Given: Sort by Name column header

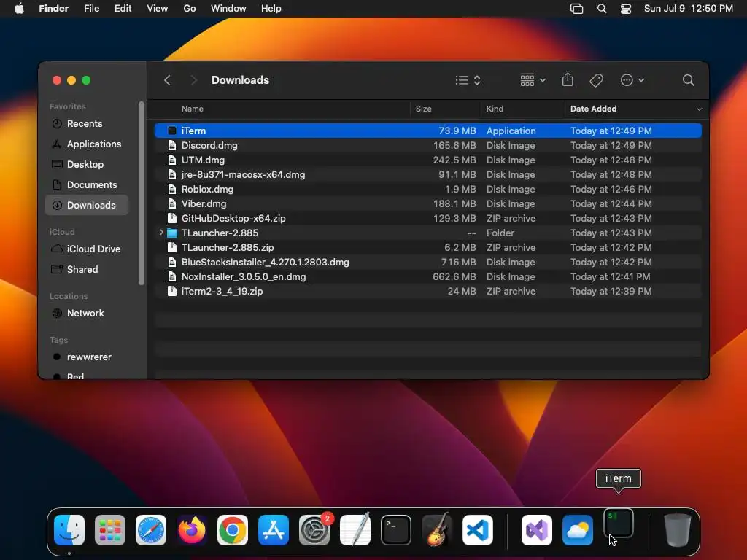Looking at the screenshot, I should coord(193,109).
